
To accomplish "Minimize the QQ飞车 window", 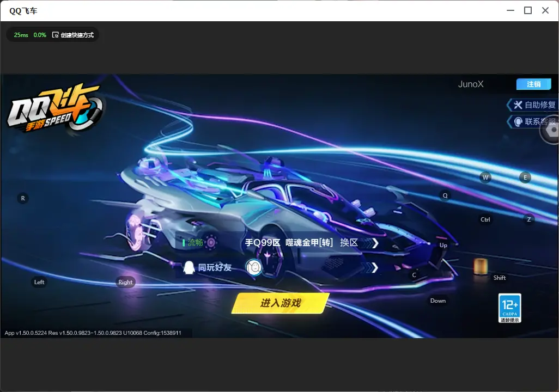I will click(x=511, y=11).
